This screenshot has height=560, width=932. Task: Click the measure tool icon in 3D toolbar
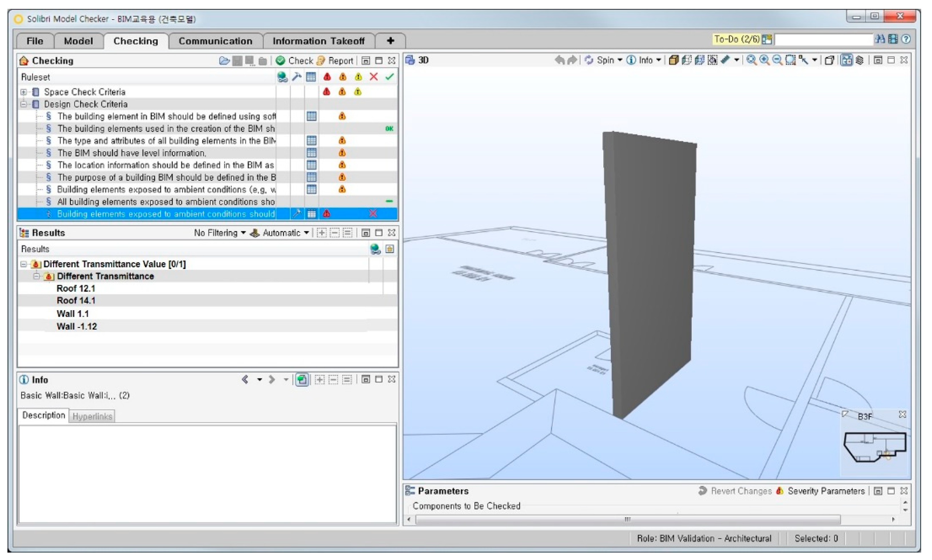point(725,60)
